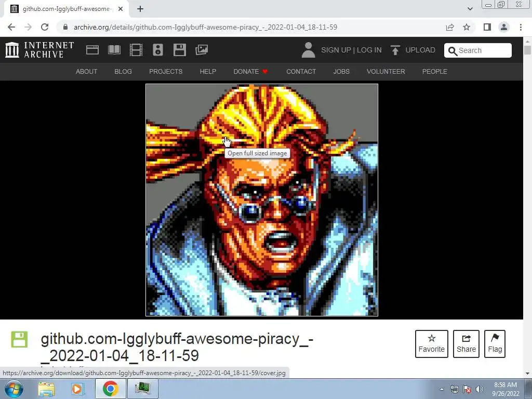Open the Internet Archive home logo
Screen dimensions: 532x399
pyautogui.click(x=39, y=50)
